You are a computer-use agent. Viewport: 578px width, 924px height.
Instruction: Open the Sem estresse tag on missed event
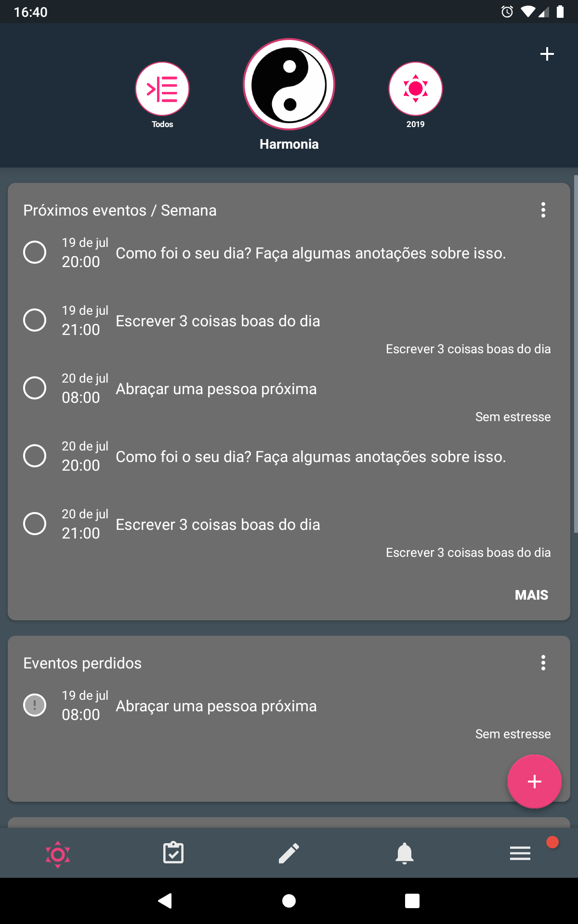[x=513, y=734]
